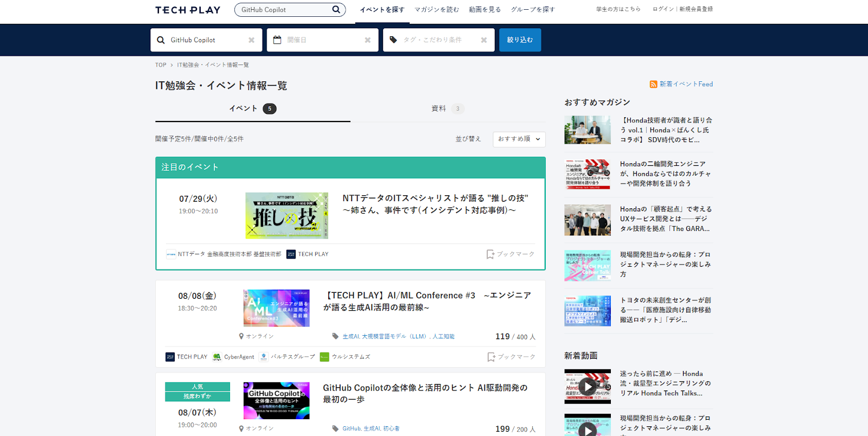868x436 pixels.
Task: Click the calendar icon in date field
Action: pyautogui.click(x=277, y=40)
